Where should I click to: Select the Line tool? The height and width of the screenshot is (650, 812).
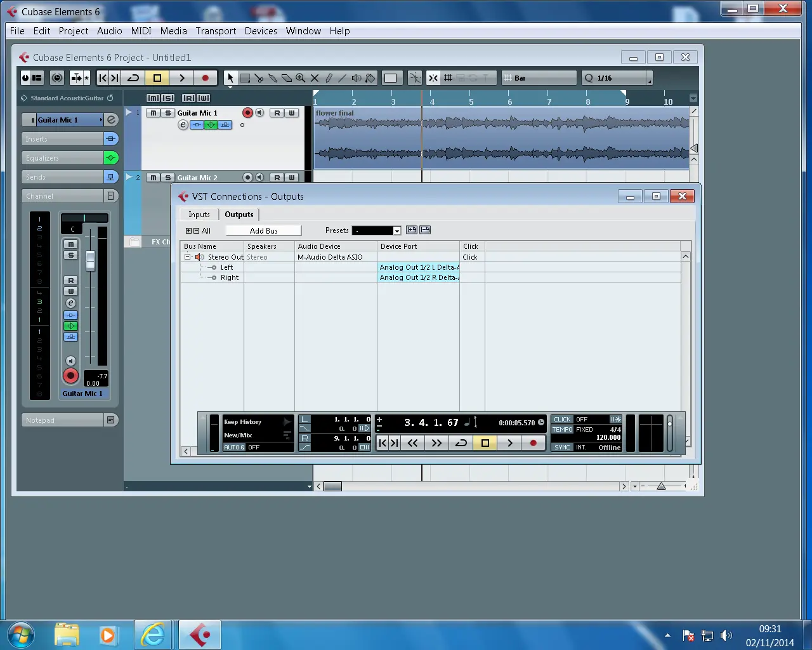(343, 78)
